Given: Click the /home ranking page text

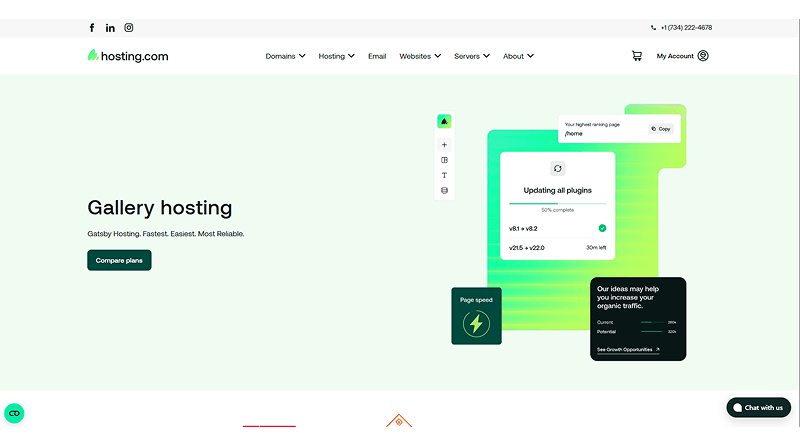Looking at the screenshot, I should click(573, 134).
